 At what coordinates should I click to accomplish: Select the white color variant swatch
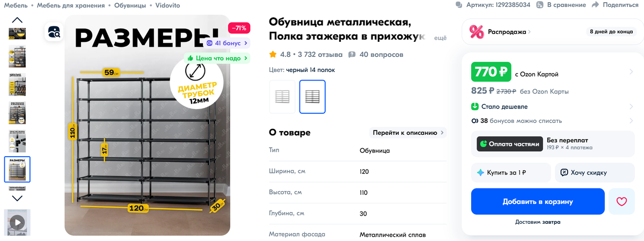(282, 97)
